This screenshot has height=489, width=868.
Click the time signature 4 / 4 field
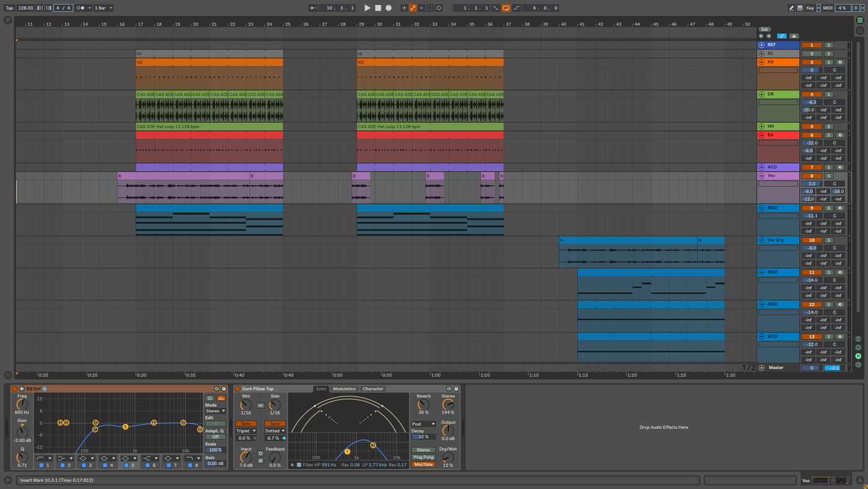tap(63, 8)
